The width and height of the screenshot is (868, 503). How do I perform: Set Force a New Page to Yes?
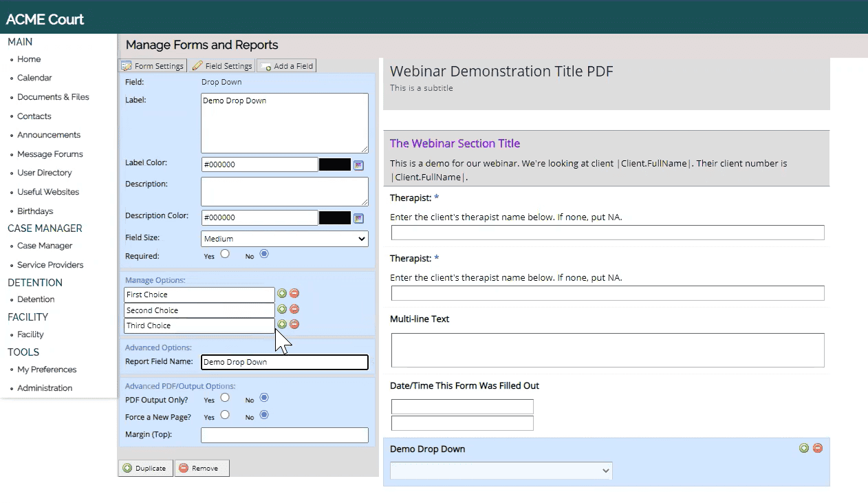(x=225, y=415)
